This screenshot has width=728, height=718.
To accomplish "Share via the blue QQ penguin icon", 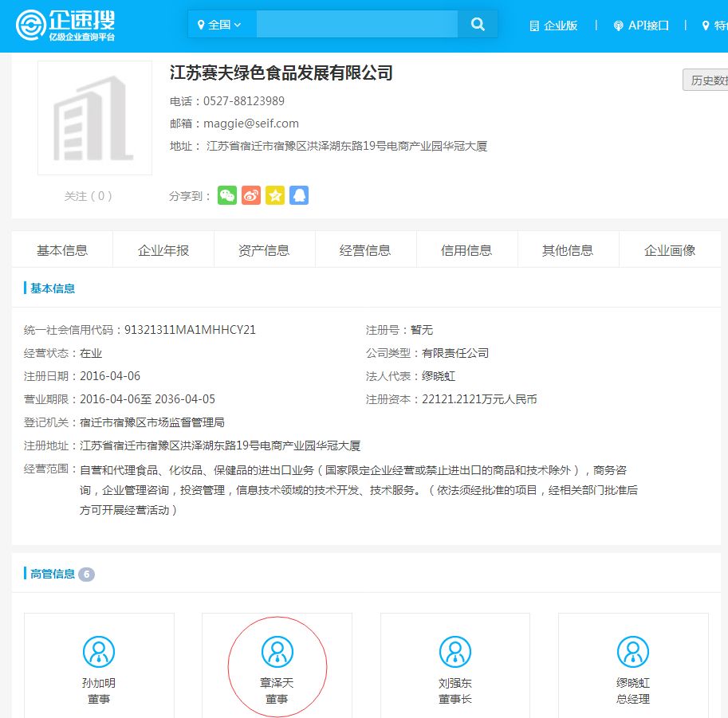I will point(299,195).
